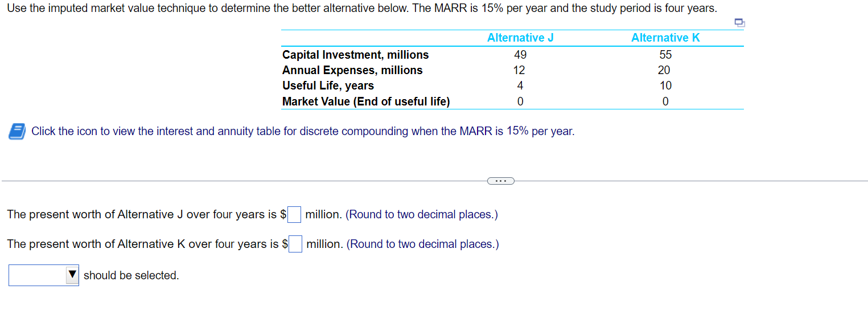Click the icon to view discrete compounding tables
The width and height of the screenshot is (868, 334).
[x=16, y=131]
